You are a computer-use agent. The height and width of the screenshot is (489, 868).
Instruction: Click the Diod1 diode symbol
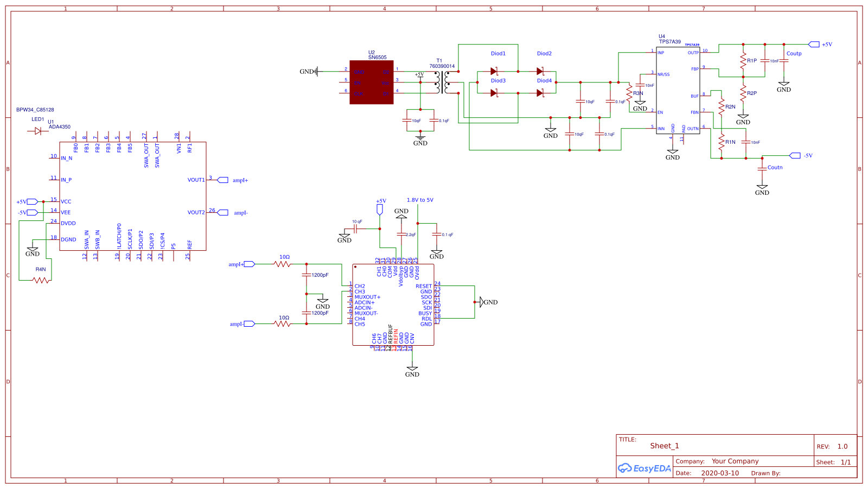coord(493,71)
